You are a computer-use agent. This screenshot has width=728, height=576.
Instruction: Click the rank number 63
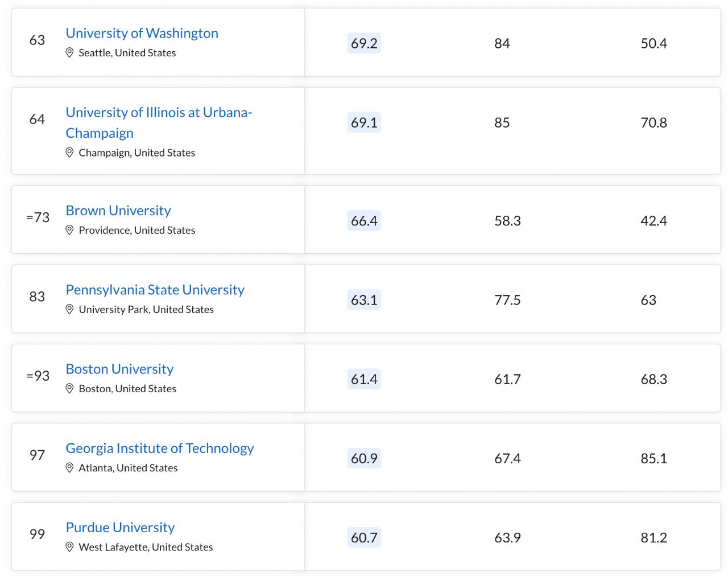tap(37, 40)
